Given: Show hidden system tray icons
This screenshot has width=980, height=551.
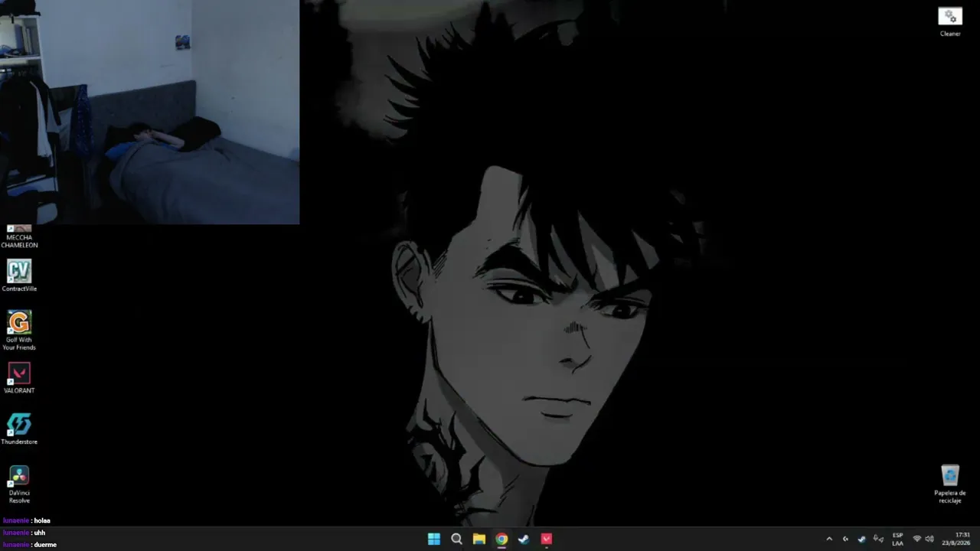Looking at the screenshot, I should pos(829,539).
